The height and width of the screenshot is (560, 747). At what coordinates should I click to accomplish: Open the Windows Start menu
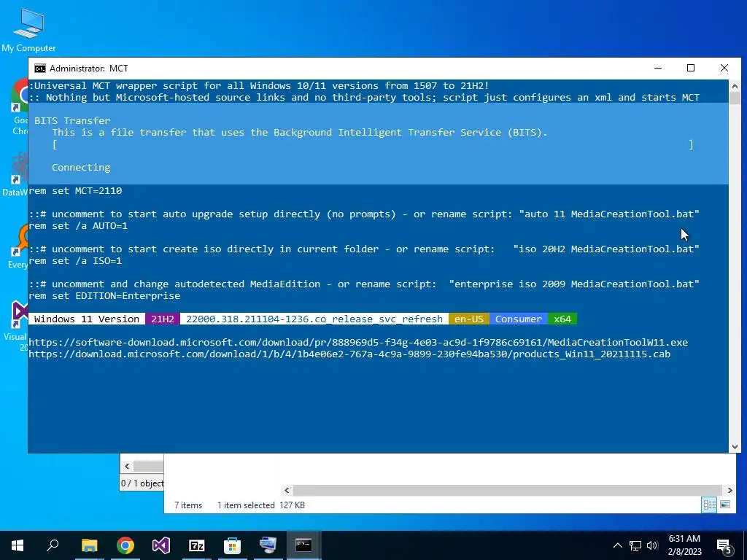pyautogui.click(x=18, y=545)
